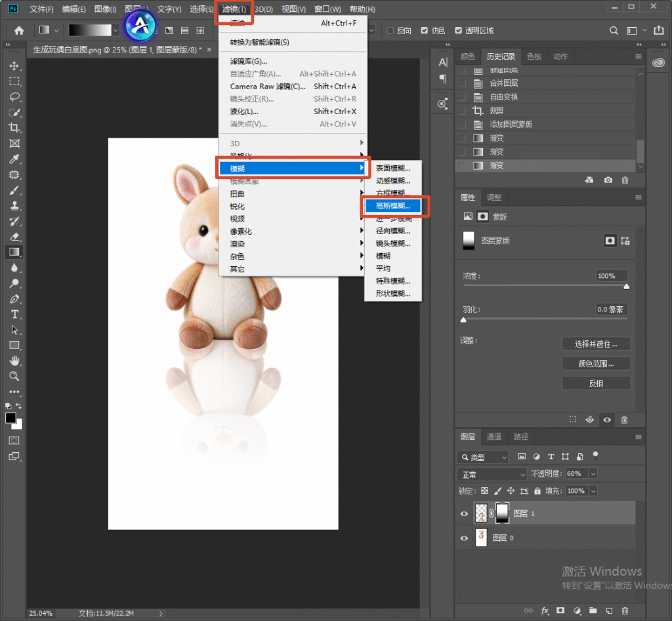Screen dimensions: 672x621
Task: Select the Zoom tool in toolbox
Action: [14, 376]
